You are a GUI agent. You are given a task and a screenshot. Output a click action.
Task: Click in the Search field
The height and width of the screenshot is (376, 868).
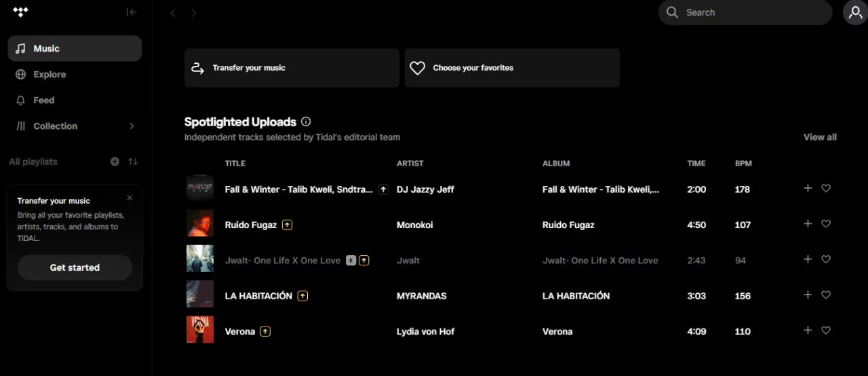(x=745, y=12)
